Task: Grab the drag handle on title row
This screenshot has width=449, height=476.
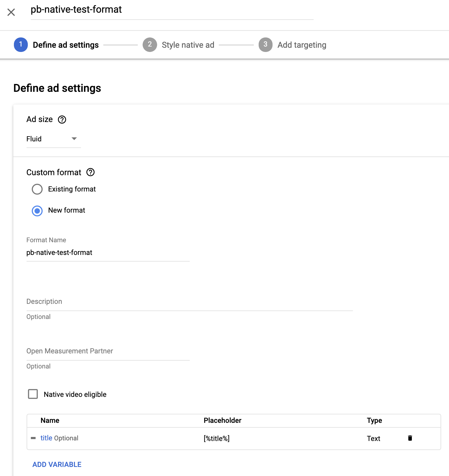Action: click(33, 438)
